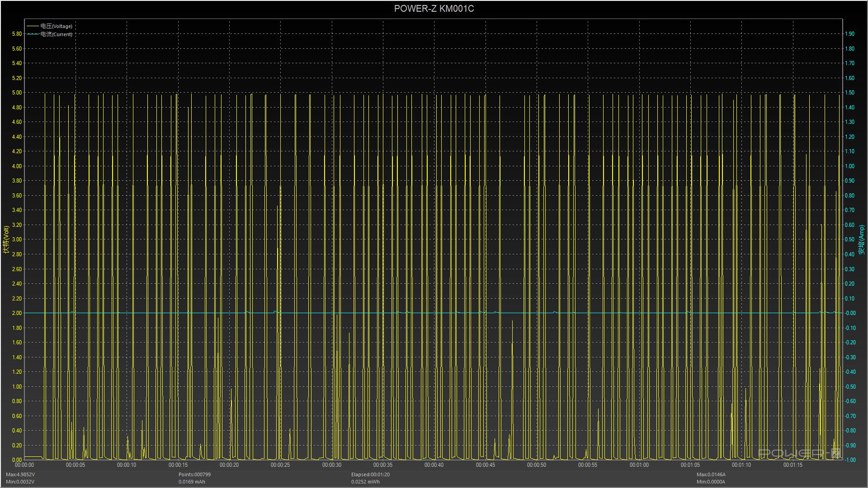Image resolution: width=868 pixels, height=488 pixels.
Task: Click the 00:00:45 time axis label
Action: (x=486, y=465)
